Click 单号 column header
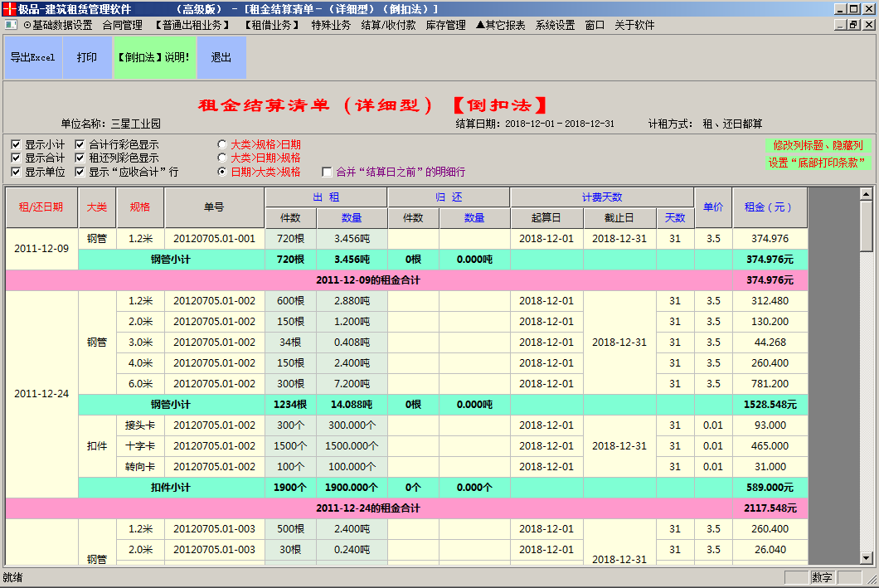This screenshot has height=588, width=879. point(214,207)
